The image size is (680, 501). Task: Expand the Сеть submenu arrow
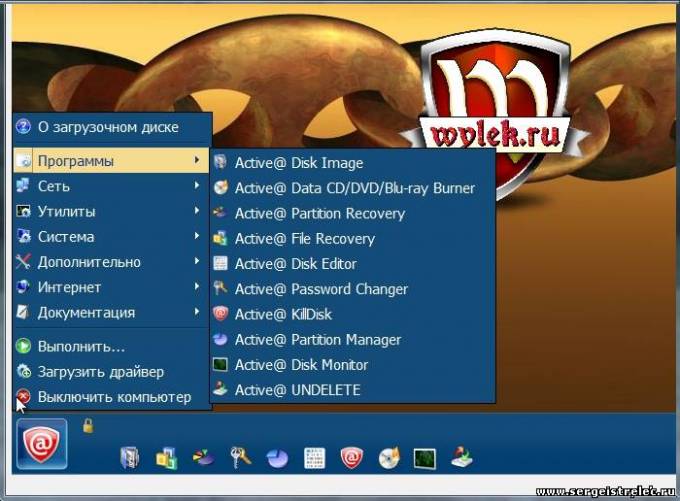coord(197,185)
